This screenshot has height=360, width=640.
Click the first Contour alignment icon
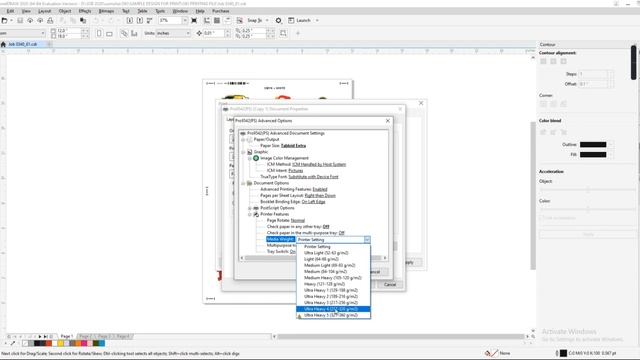click(543, 61)
